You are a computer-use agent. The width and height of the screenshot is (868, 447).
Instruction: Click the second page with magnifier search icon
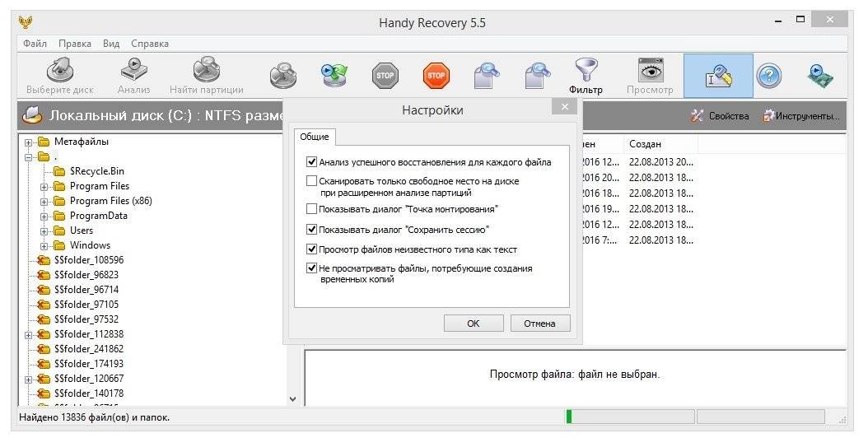coord(538,76)
